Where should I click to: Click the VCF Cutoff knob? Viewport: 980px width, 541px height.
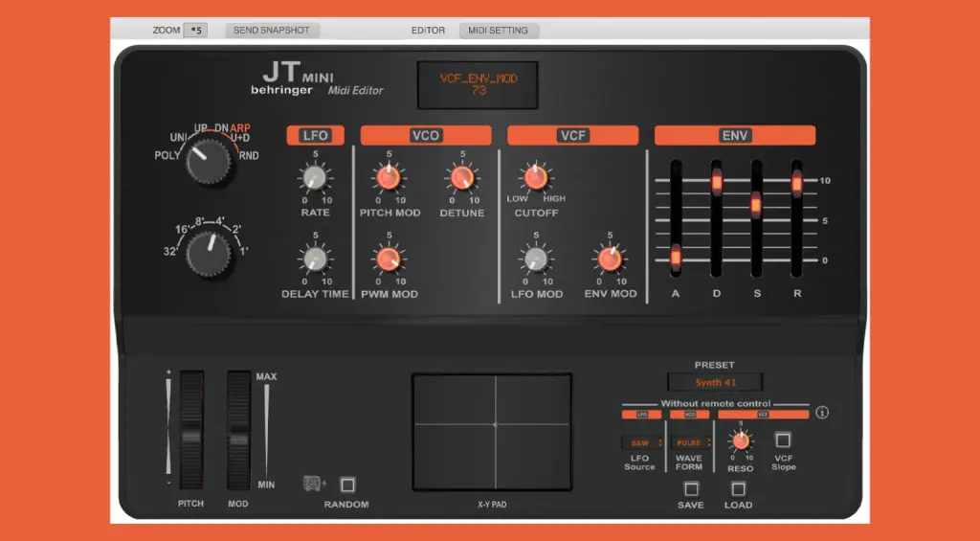[536, 177]
